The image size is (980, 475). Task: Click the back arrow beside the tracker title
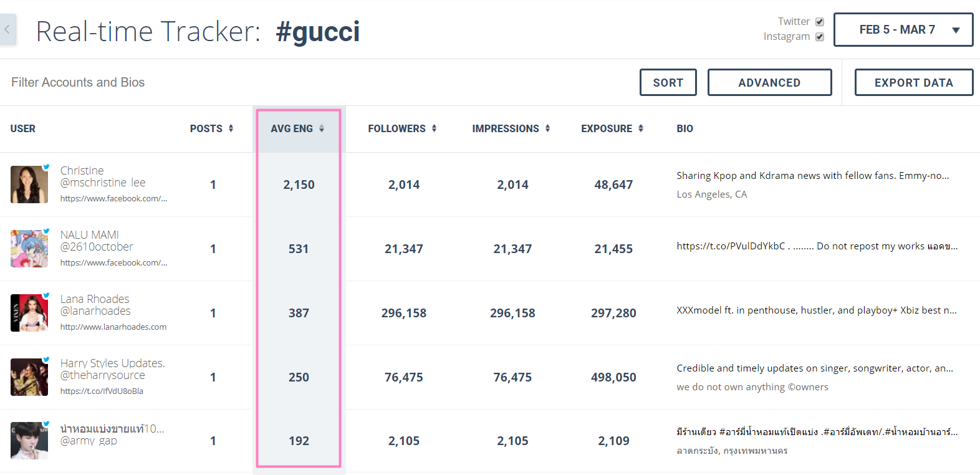coord(7,29)
